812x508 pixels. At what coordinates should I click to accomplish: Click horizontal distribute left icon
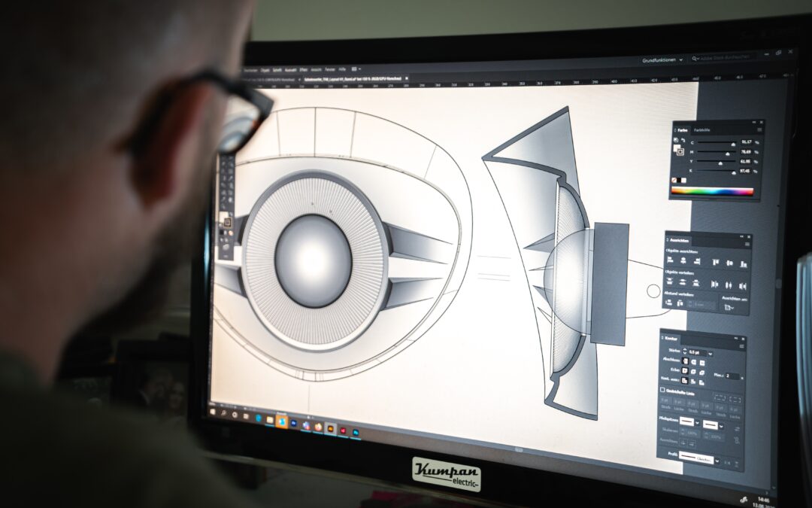715,284
